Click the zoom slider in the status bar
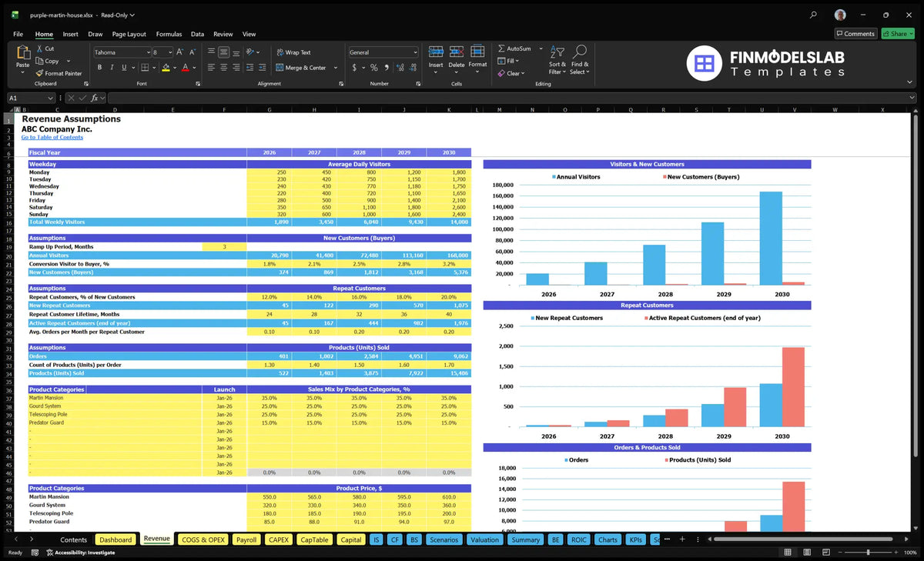This screenshot has width=924, height=561. coord(868,553)
